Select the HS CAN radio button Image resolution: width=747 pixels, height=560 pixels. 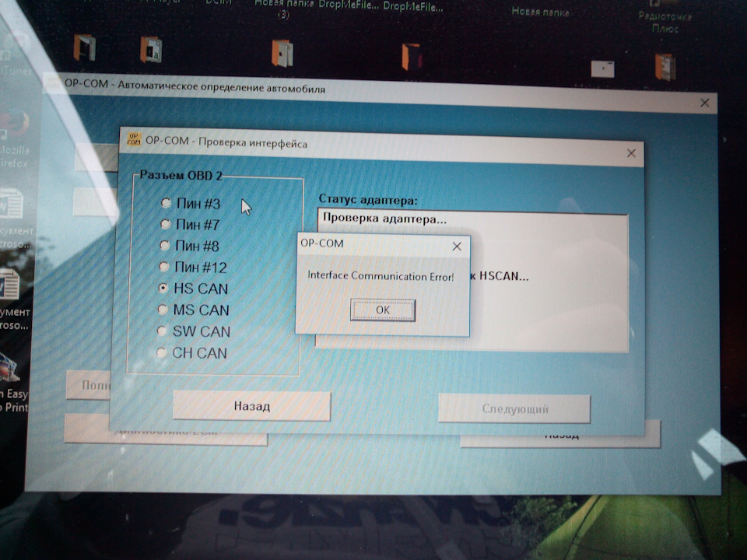tap(163, 288)
